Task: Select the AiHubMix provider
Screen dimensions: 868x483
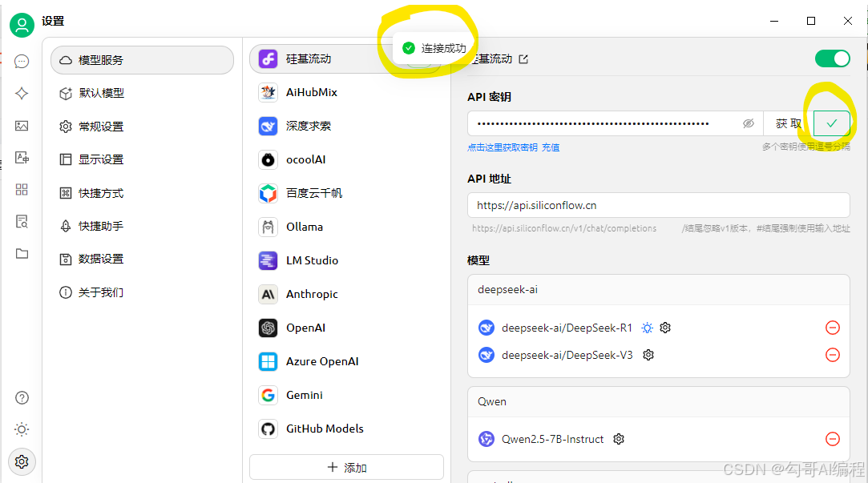Action: pos(346,92)
